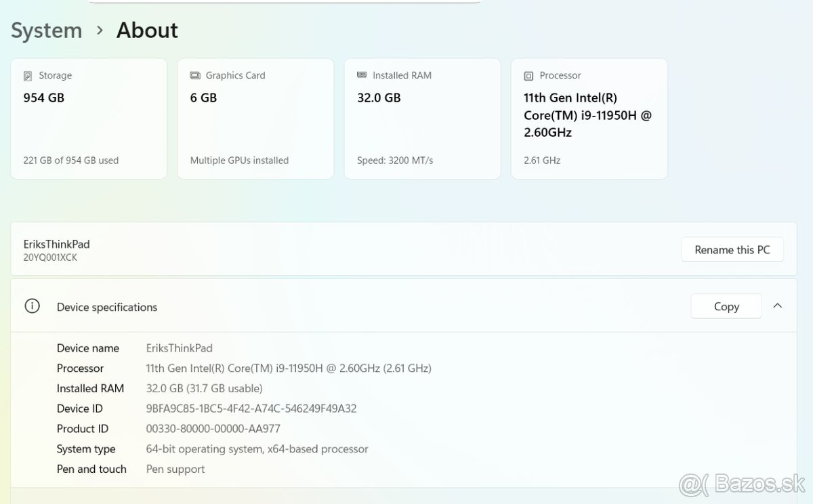Click the Device ID value text

click(251, 408)
